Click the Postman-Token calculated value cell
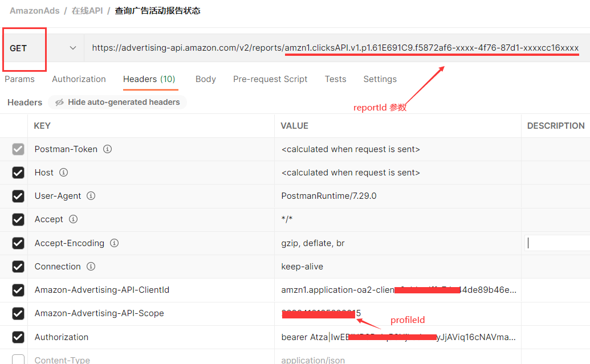 (398, 149)
